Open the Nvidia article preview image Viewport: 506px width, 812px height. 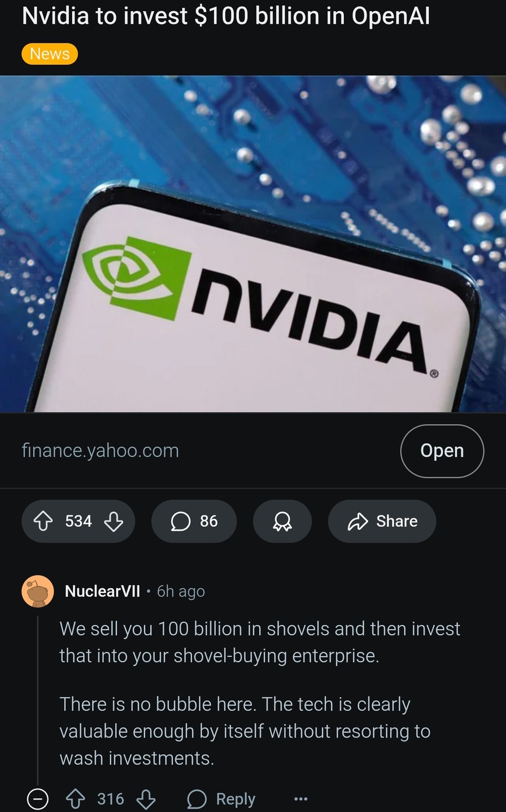coord(253,245)
